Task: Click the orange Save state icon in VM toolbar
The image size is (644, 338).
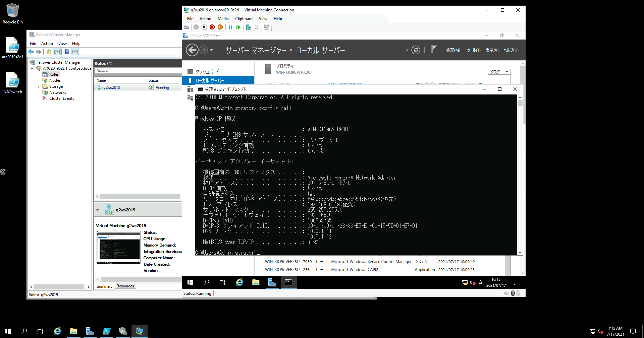Action: point(220,27)
